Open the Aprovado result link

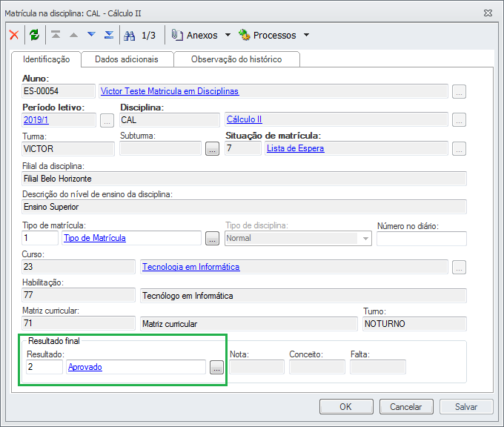tap(85, 367)
